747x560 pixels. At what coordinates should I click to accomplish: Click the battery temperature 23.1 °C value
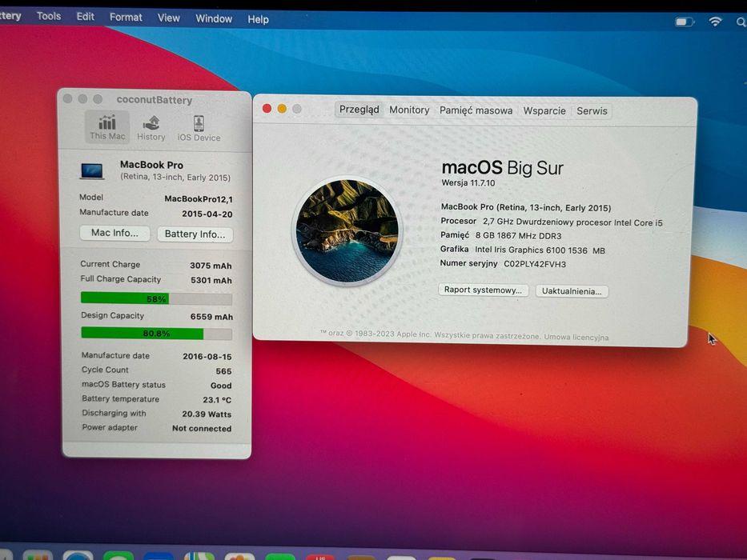click(217, 400)
